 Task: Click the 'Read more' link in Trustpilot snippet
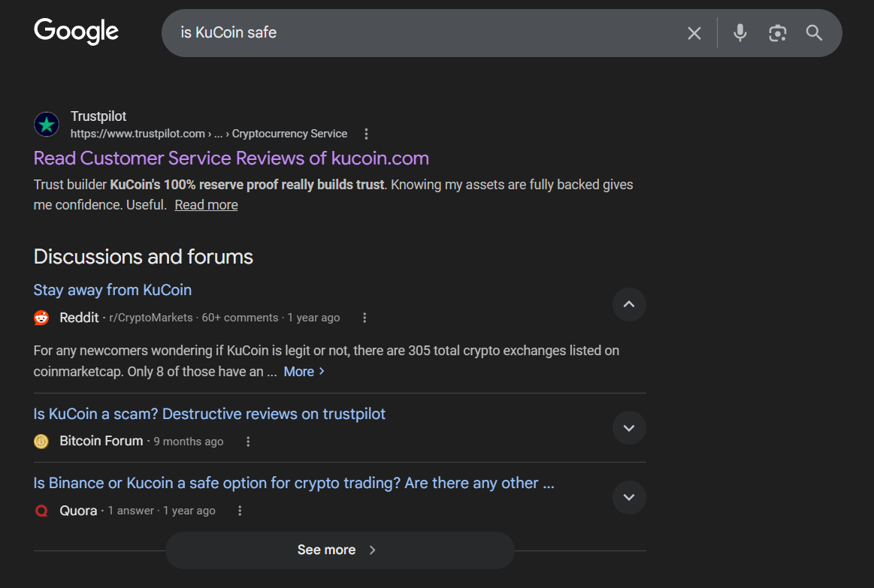[x=206, y=205]
